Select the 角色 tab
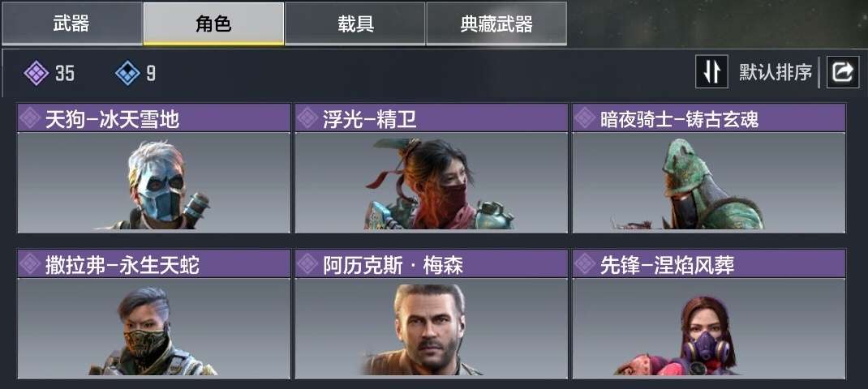Viewport: 868px width, 389px height. [213, 24]
